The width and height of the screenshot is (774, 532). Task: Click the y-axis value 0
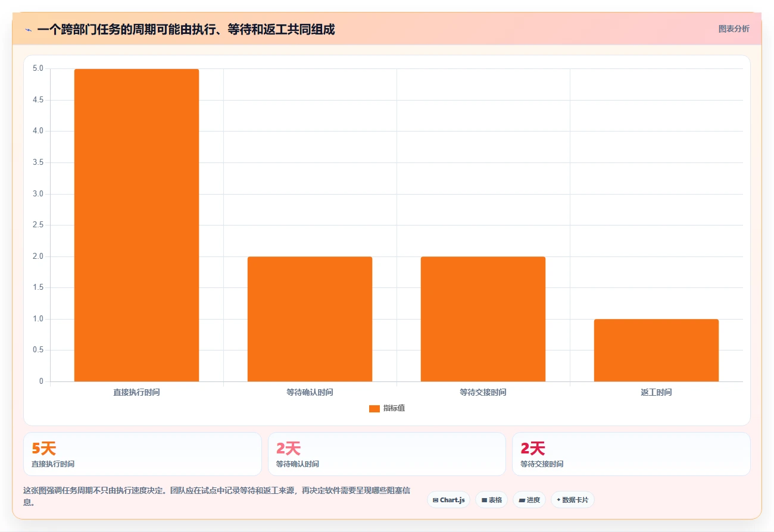[41, 381]
